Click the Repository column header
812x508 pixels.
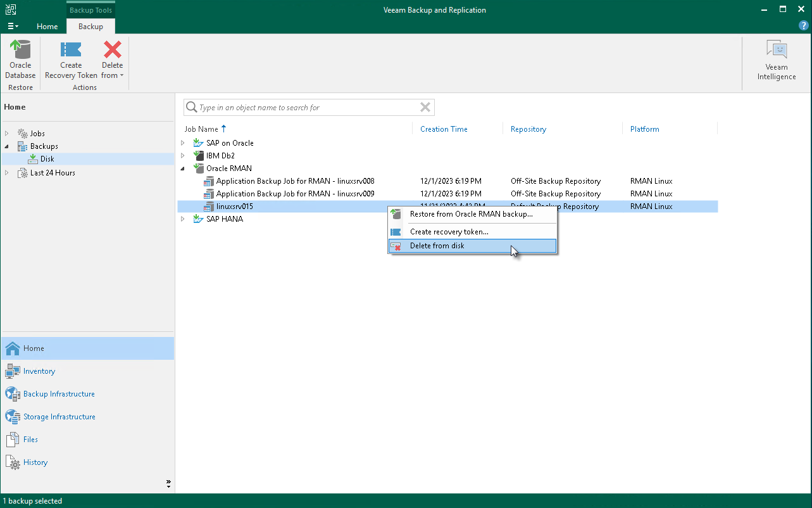(x=528, y=129)
